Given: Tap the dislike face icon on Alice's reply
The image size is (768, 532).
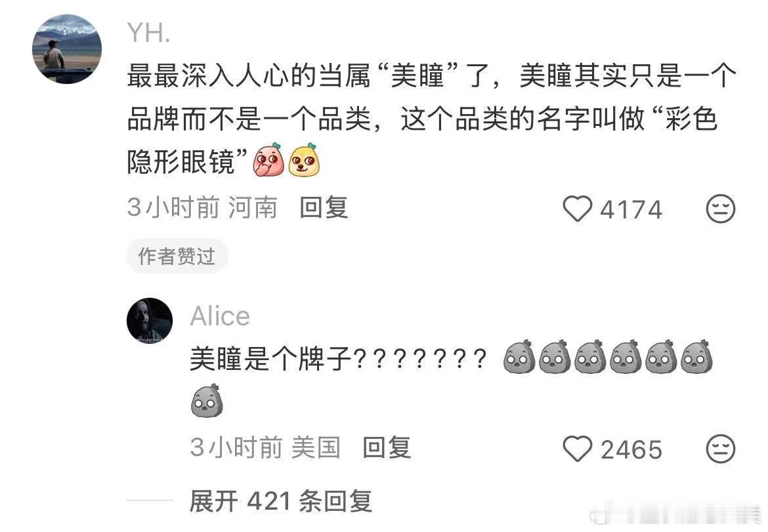Looking at the screenshot, I should pos(720,449).
